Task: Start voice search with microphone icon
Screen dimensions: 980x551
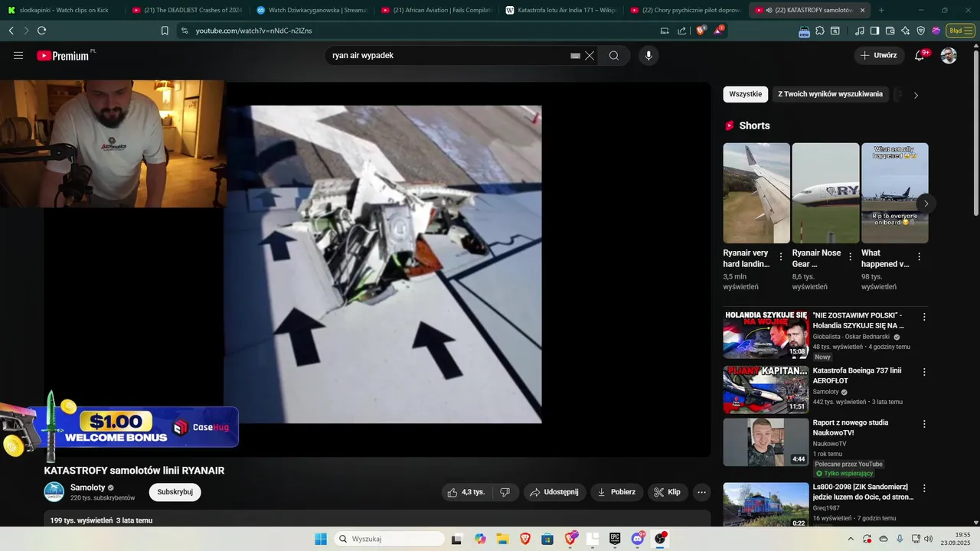Action: [x=648, y=55]
